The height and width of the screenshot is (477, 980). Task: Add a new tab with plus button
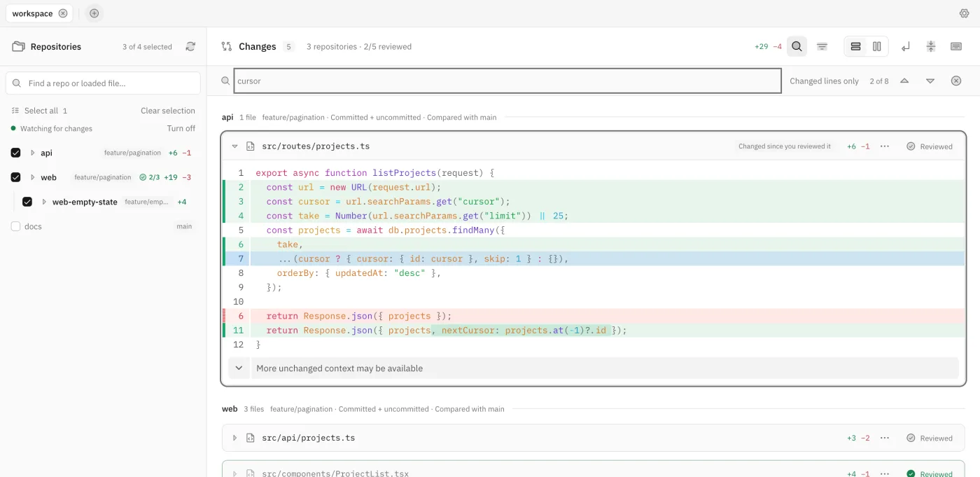pyautogui.click(x=94, y=13)
